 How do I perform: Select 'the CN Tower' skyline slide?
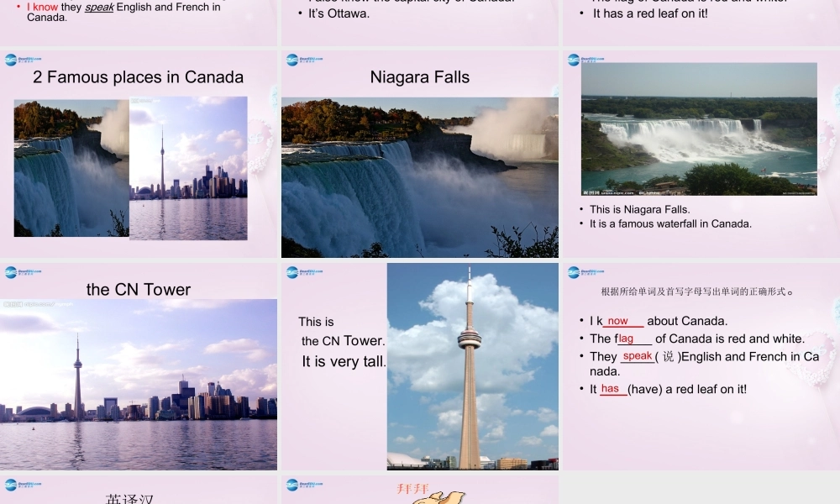coord(139,366)
